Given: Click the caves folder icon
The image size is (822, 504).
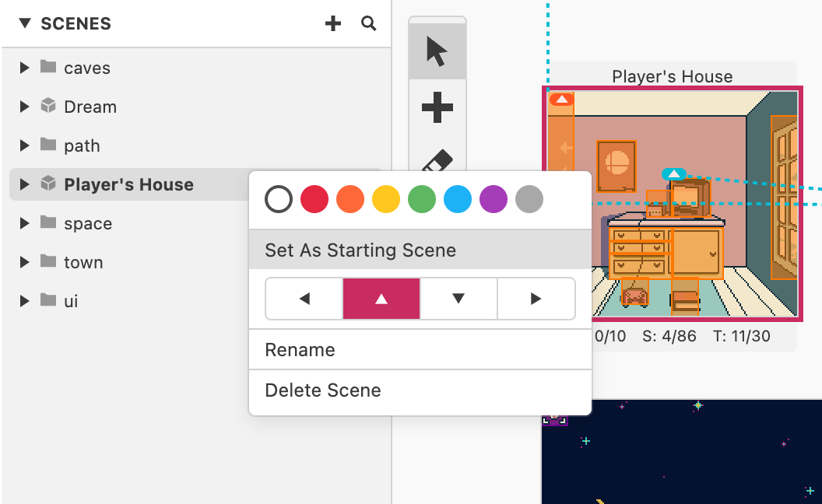Looking at the screenshot, I should pyautogui.click(x=48, y=68).
